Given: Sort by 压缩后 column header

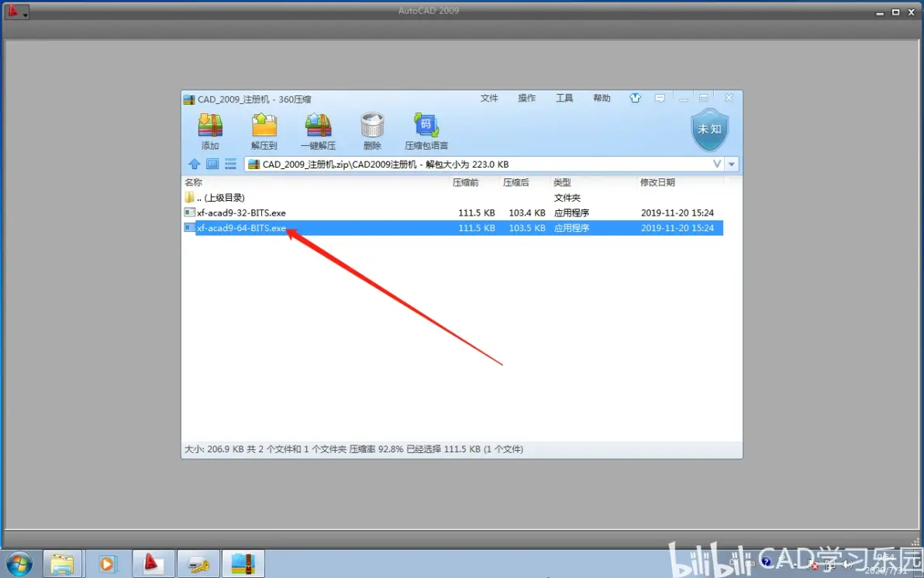Looking at the screenshot, I should (516, 182).
